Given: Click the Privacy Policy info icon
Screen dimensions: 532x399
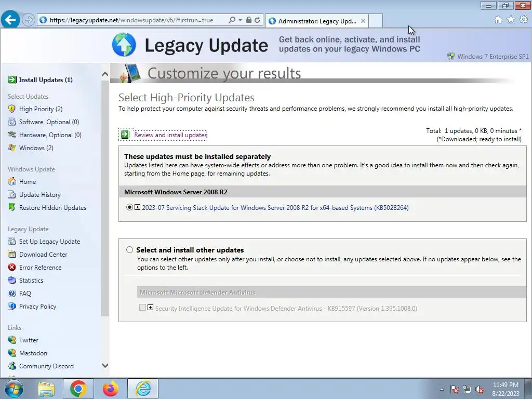Looking at the screenshot, I should (x=12, y=306).
